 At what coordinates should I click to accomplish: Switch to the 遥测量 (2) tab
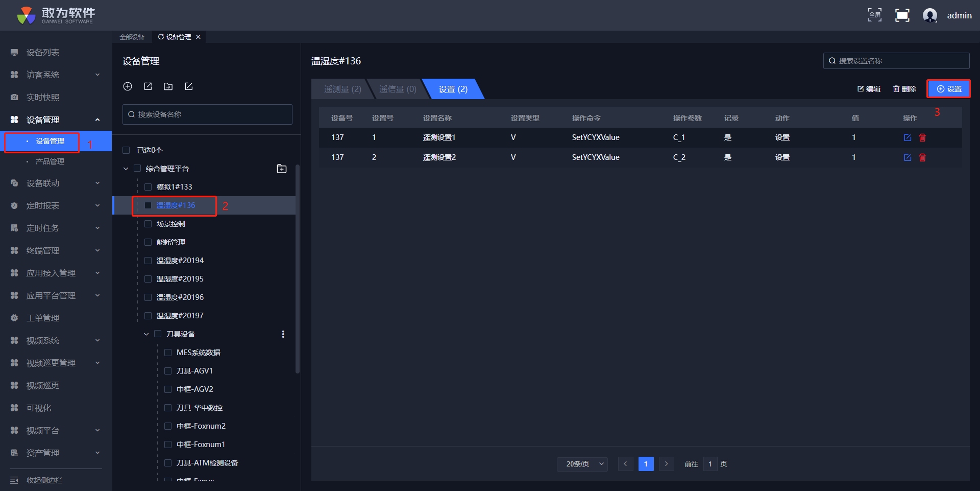342,89
